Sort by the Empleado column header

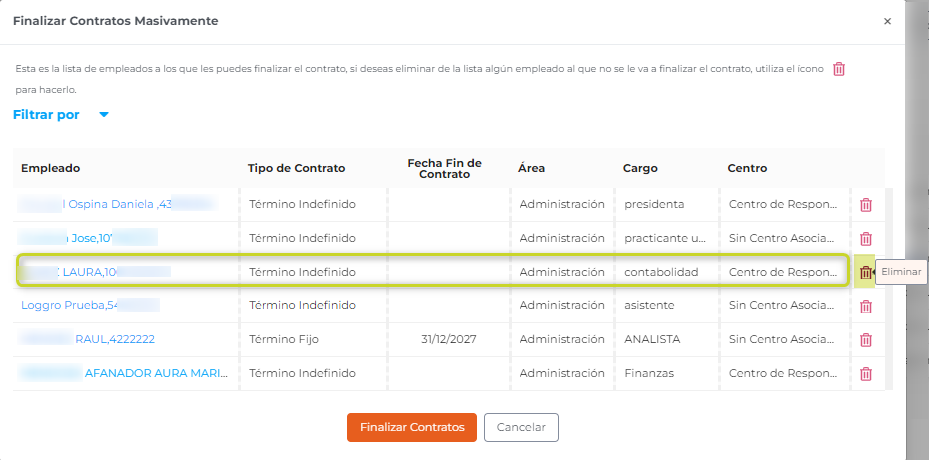coord(50,168)
